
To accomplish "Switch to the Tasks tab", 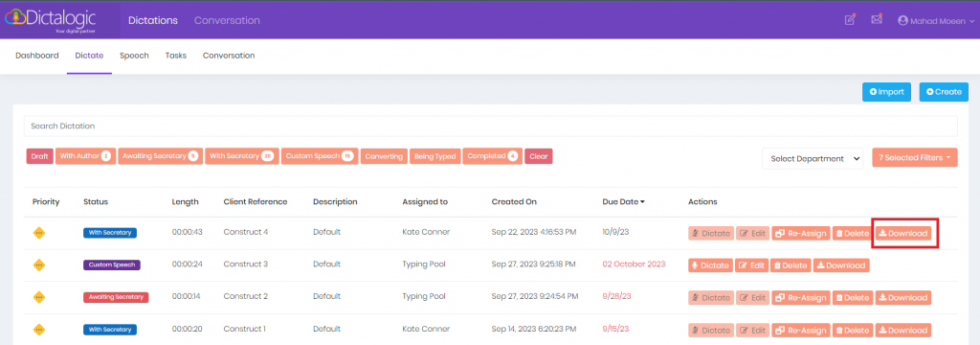I will click(x=176, y=55).
